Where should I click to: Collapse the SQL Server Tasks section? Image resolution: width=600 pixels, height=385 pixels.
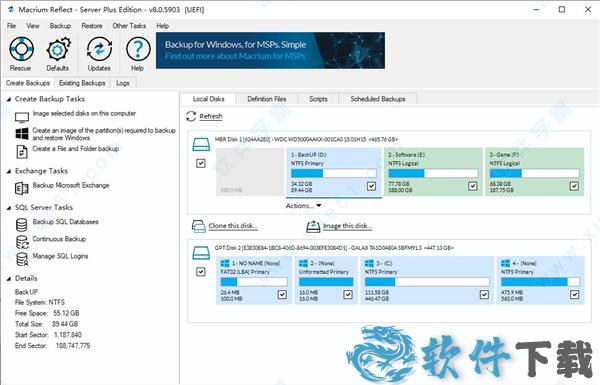(x=9, y=208)
